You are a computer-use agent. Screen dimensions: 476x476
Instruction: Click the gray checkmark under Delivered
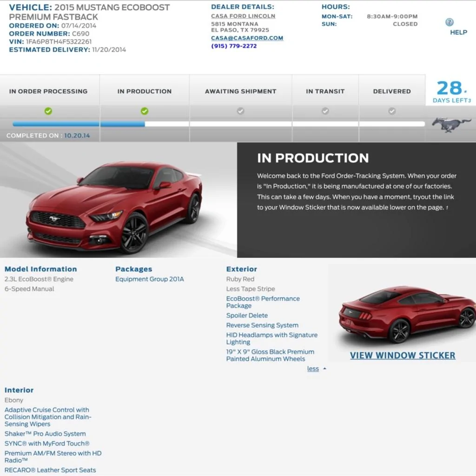392,111
